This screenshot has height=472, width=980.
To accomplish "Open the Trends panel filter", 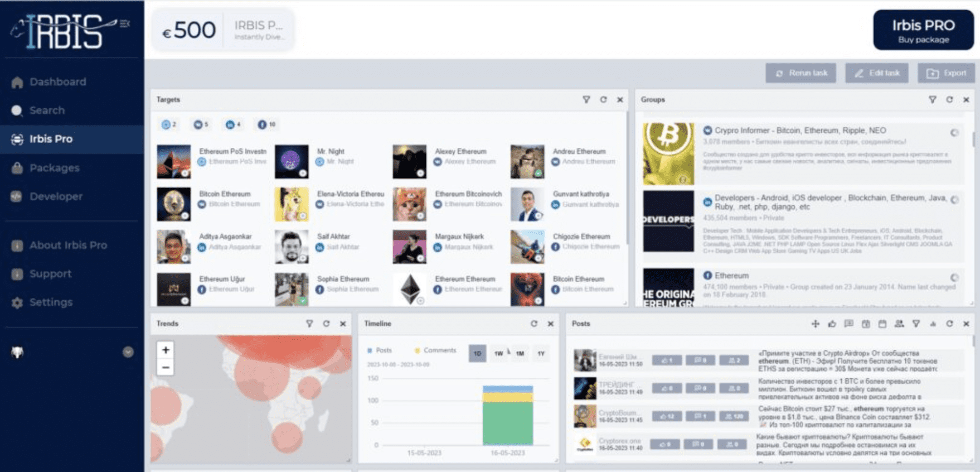I will click(x=309, y=324).
